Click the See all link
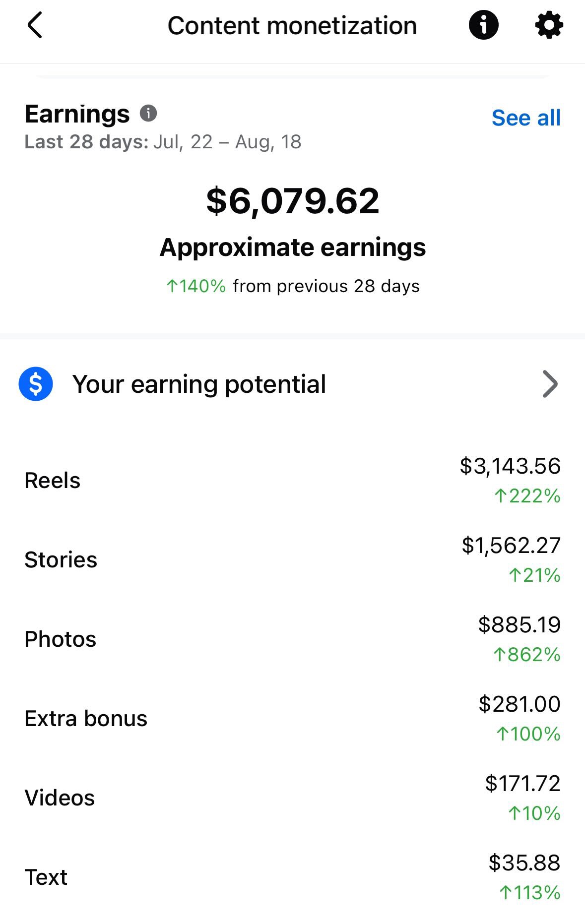Screen dimensions: 585x924 click(x=526, y=118)
